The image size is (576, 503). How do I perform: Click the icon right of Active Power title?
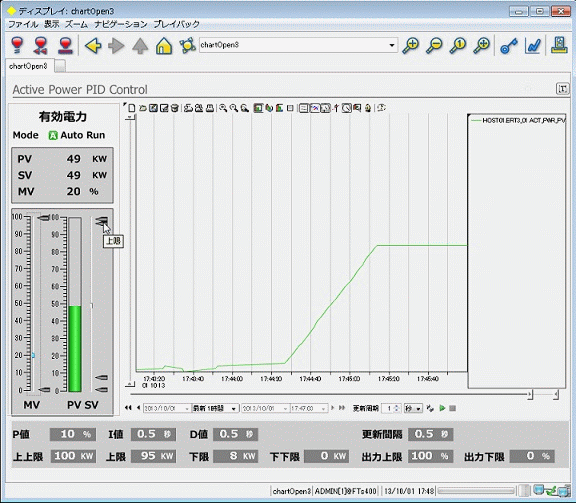(562, 89)
